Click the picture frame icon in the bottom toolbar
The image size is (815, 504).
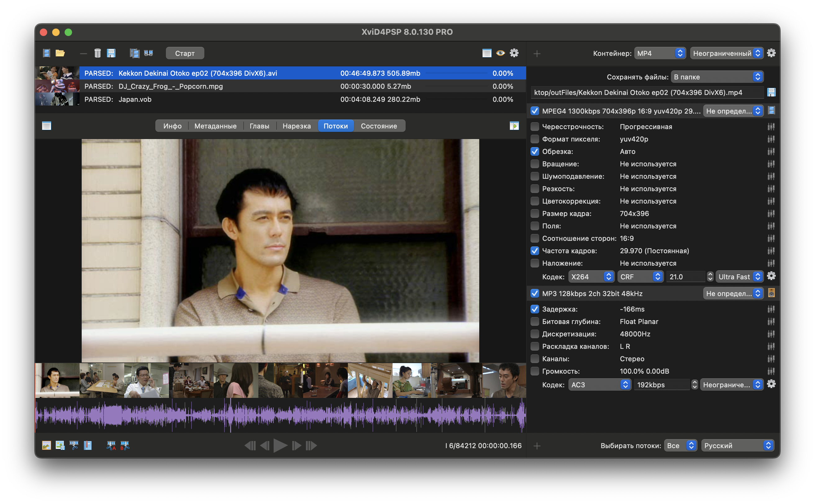pyautogui.click(x=46, y=445)
